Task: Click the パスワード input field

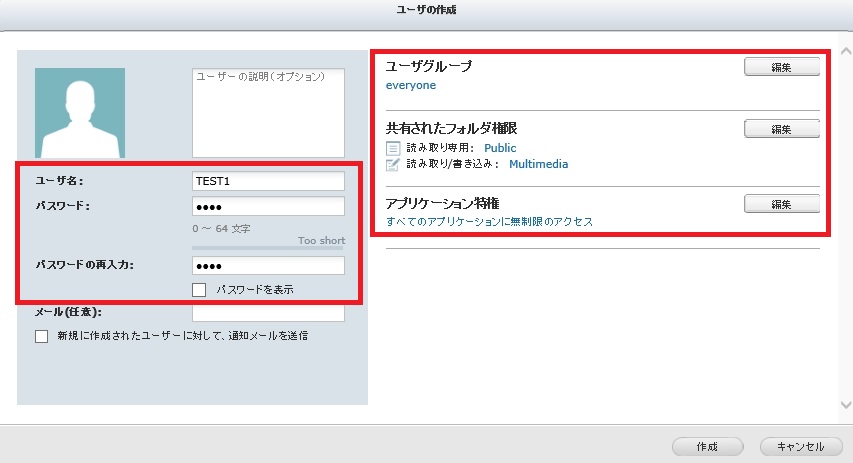Action: pyautogui.click(x=268, y=206)
